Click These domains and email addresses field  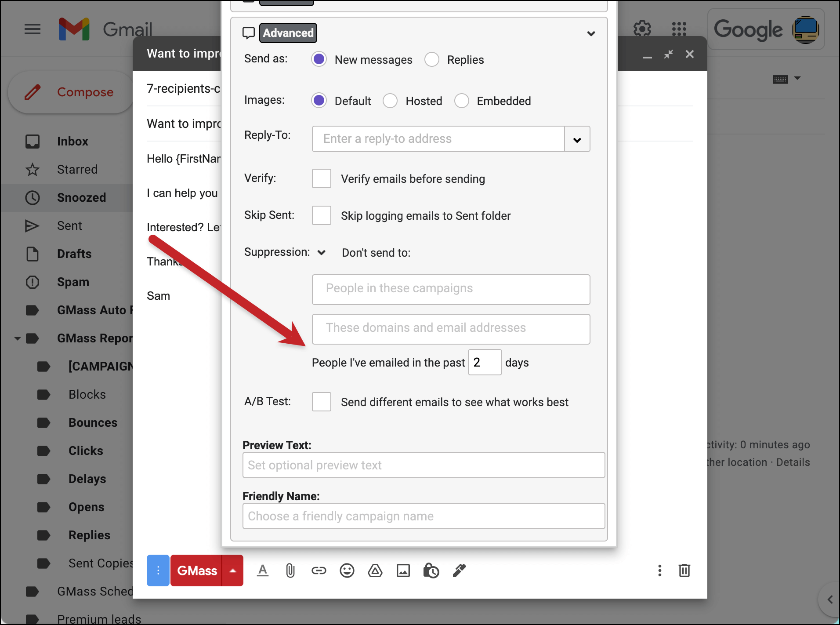[x=451, y=329]
